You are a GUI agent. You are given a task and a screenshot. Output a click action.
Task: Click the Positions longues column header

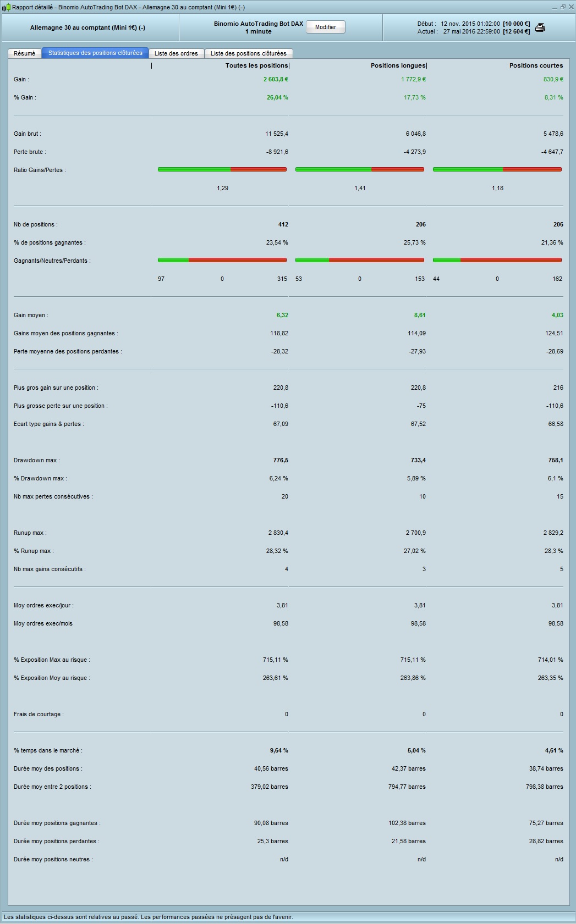click(398, 65)
